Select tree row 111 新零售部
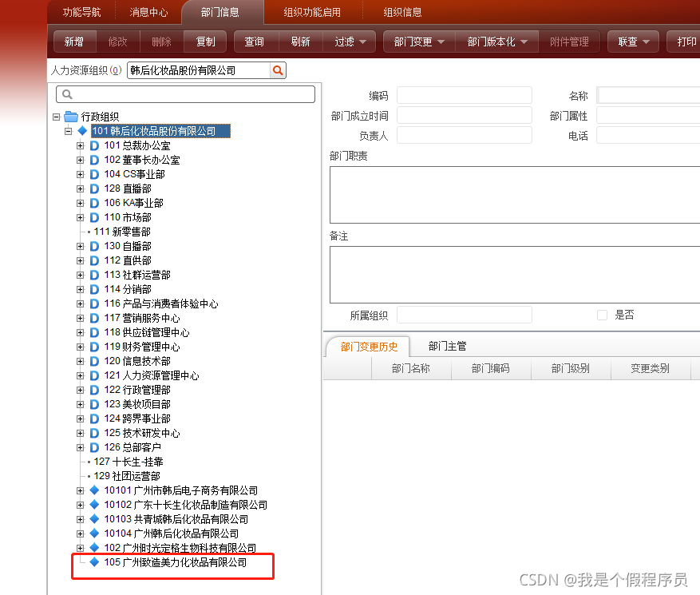The height and width of the screenshot is (595, 700). [x=122, y=232]
